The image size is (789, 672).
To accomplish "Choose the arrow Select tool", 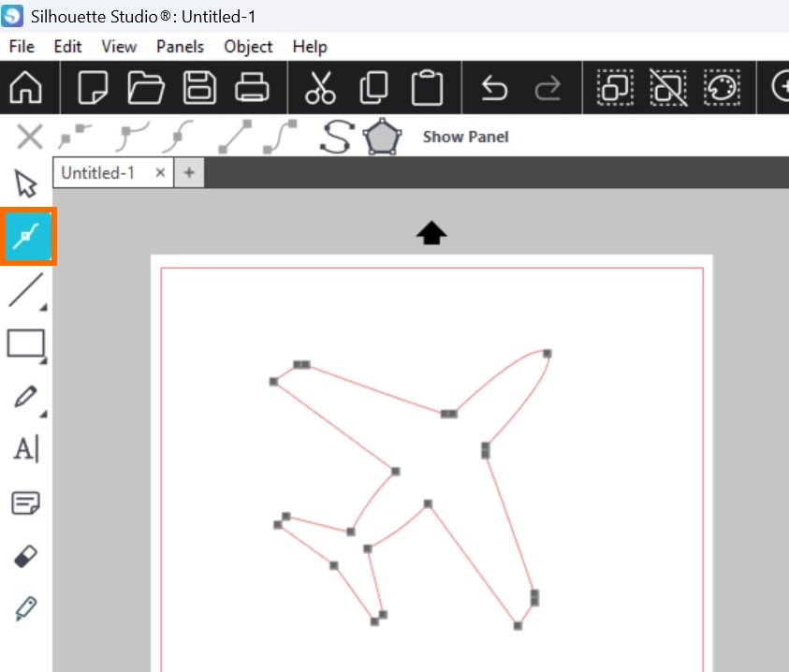I will click(x=26, y=183).
